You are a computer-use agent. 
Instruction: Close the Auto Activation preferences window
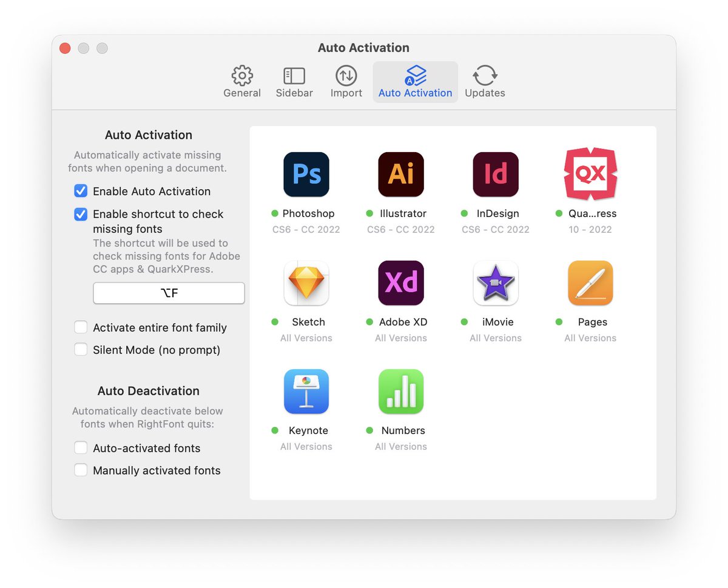[65, 48]
